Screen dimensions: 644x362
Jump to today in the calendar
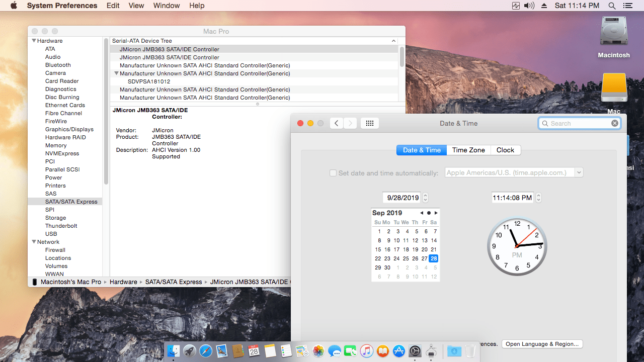point(429,213)
